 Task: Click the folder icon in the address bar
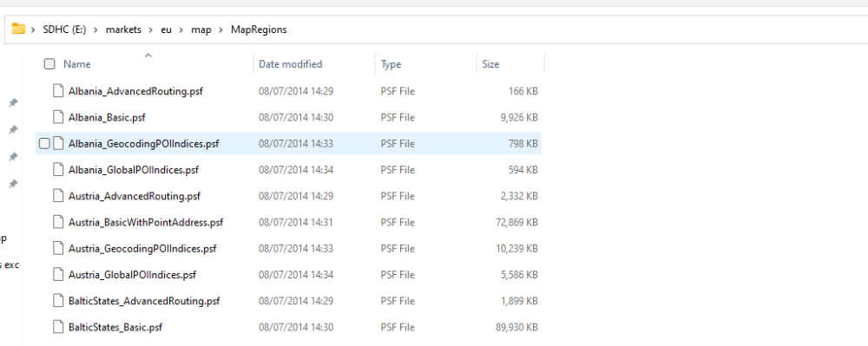click(18, 29)
